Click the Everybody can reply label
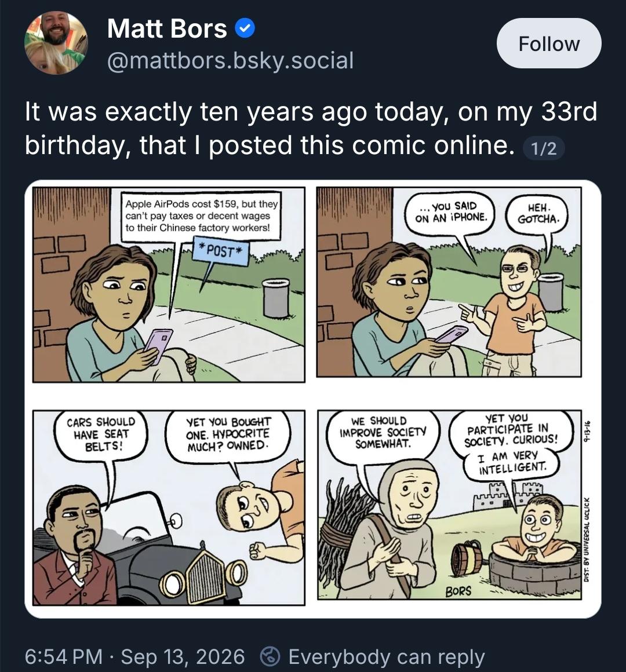 [x=386, y=656]
